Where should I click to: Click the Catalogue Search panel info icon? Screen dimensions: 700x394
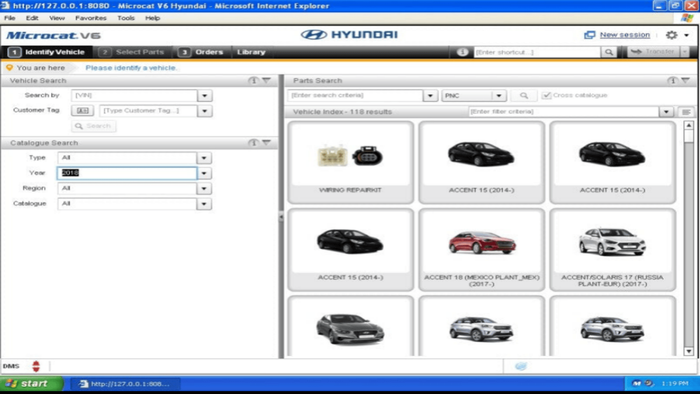(253, 143)
